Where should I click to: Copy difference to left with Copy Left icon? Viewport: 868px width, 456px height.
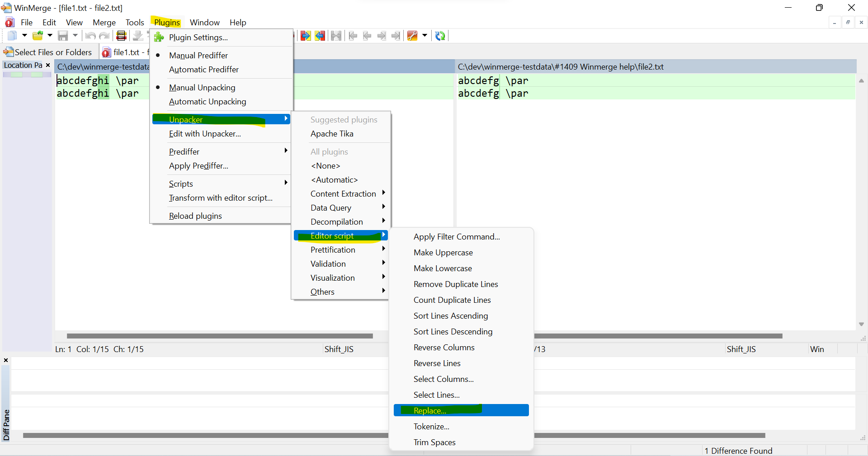pyautogui.click(x=320, y=36)
